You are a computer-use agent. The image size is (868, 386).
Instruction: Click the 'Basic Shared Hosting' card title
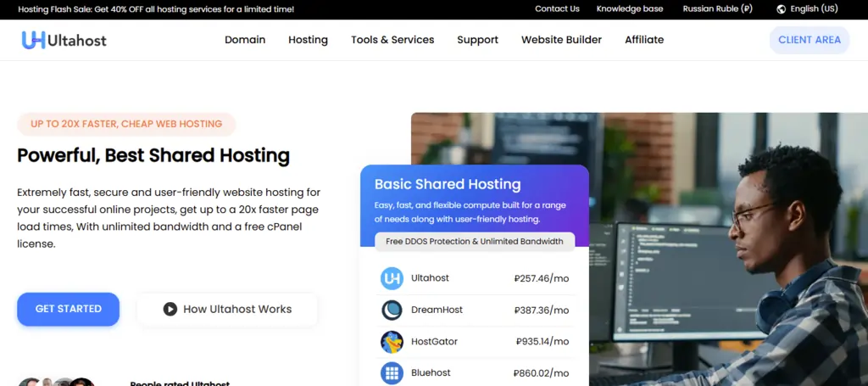(448, 184)
